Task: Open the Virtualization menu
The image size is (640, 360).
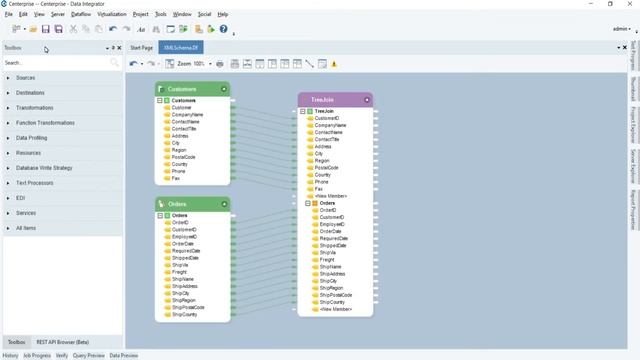Action: [112, 14]
